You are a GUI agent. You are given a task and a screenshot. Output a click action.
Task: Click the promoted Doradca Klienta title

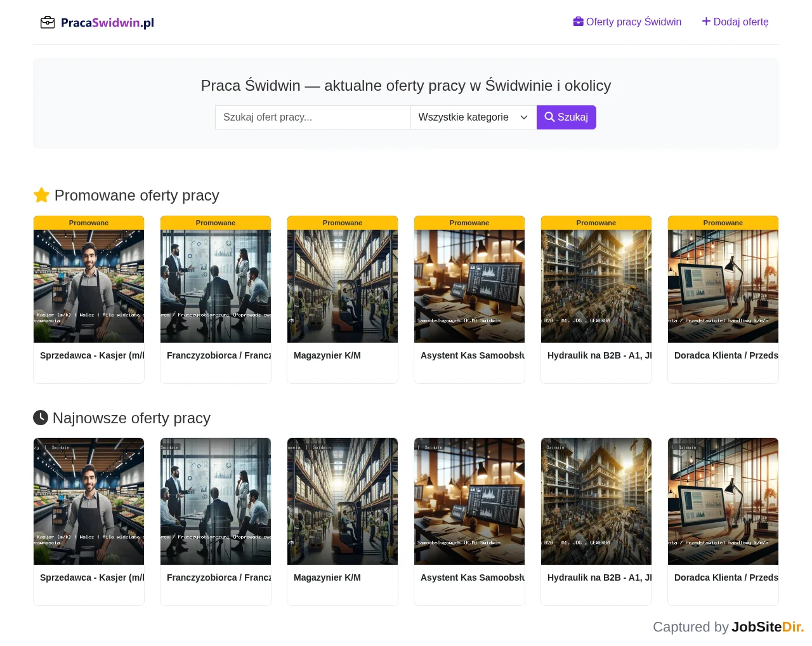(x=726, y=355)
